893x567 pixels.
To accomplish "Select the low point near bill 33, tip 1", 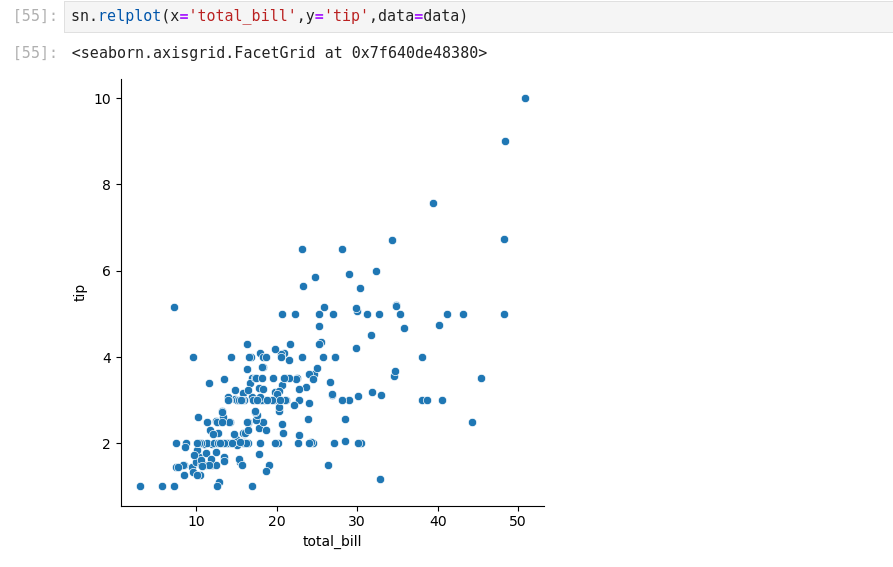I will pos(380,479).
